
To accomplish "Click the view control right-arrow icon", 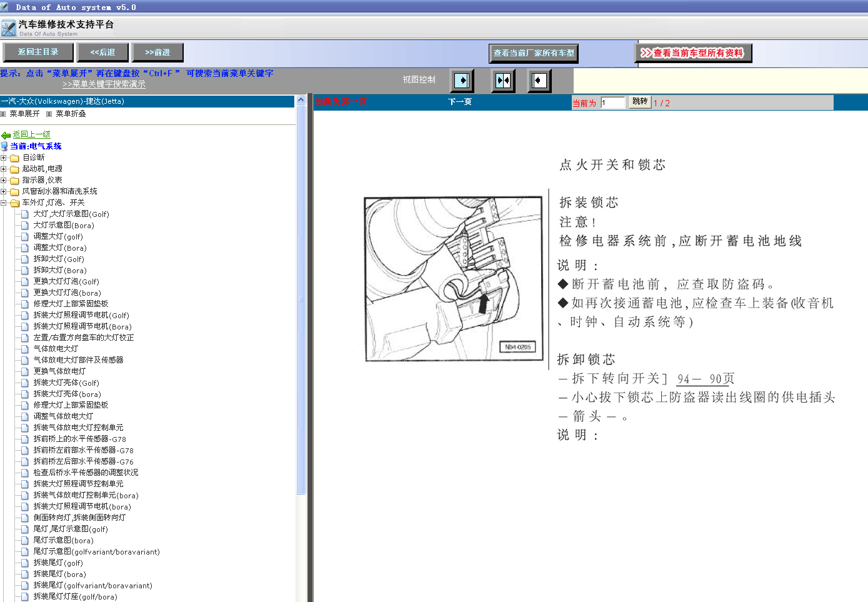I will [x=462, y=81].
